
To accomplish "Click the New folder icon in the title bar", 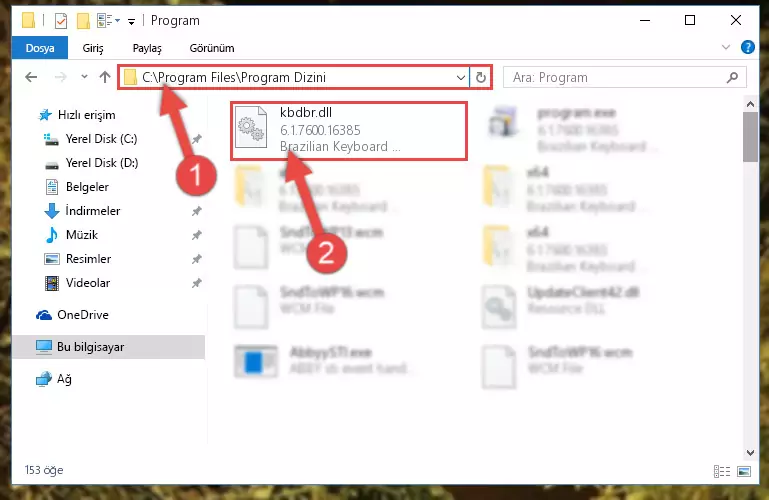I will tap(83, 21).
